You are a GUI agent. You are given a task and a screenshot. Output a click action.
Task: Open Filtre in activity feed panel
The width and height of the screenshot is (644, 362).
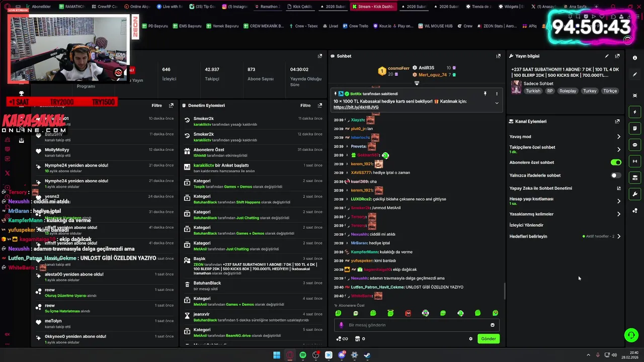click(x=156, y=106)
